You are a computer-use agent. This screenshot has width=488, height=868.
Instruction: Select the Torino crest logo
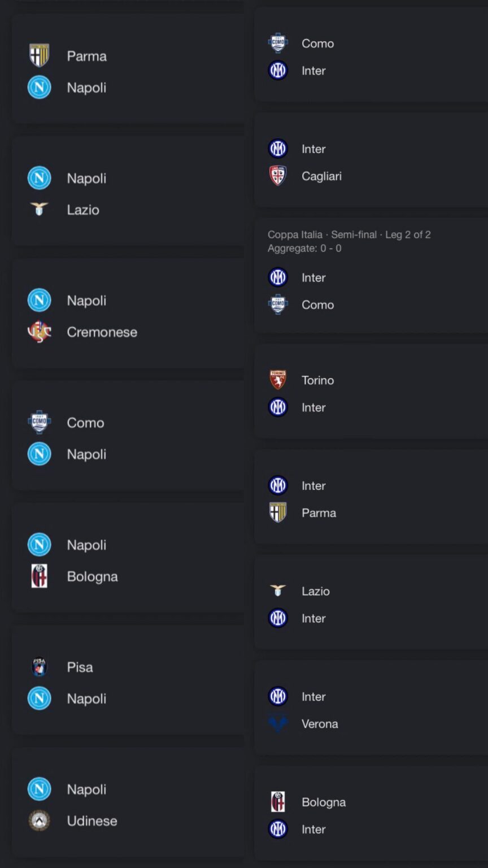(278, 380)
